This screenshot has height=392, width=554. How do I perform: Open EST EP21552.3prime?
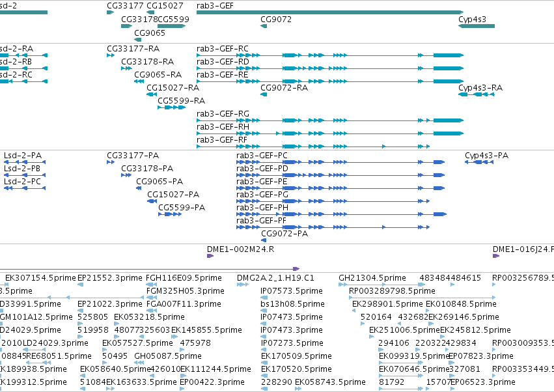(109, 278)
